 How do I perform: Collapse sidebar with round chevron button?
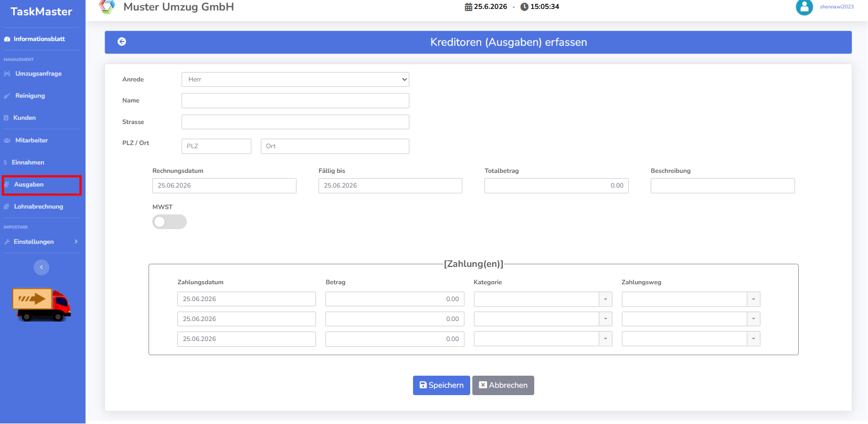click(41, 267)
